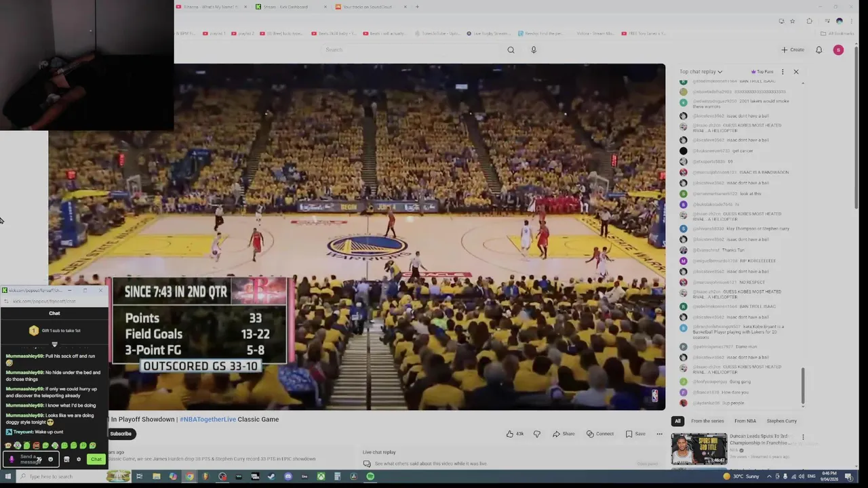Subscribe to the channel

121,434
